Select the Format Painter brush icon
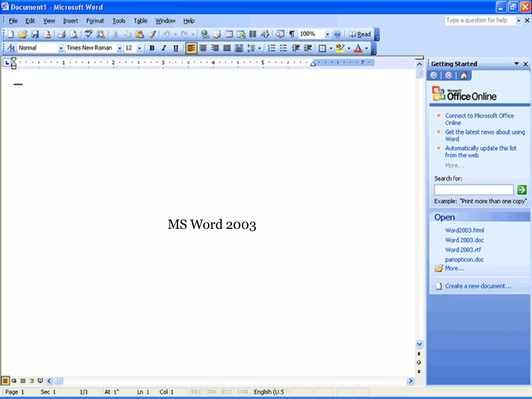This screenshot has height=399, width=532. (152, 34)
